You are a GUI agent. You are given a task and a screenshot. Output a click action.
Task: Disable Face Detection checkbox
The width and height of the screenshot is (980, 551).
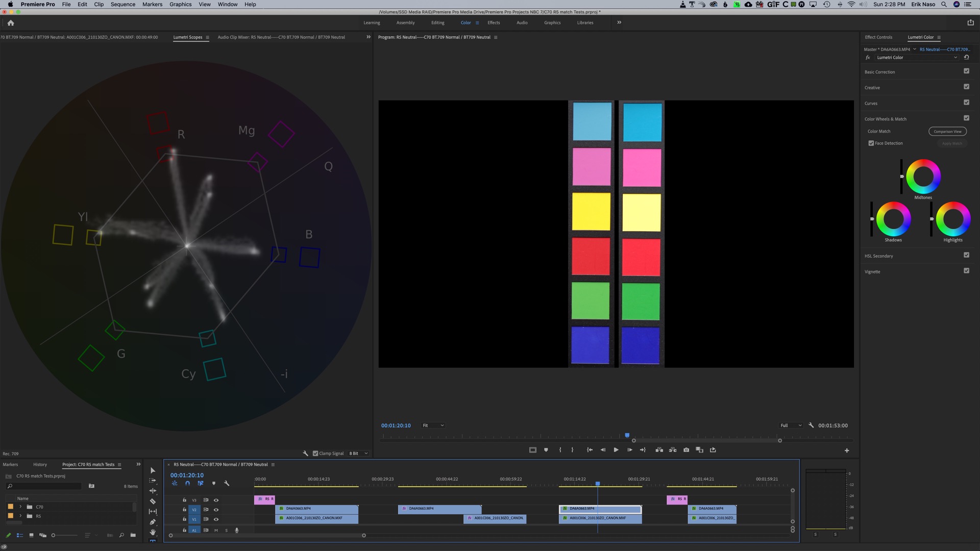click(871, 143)
